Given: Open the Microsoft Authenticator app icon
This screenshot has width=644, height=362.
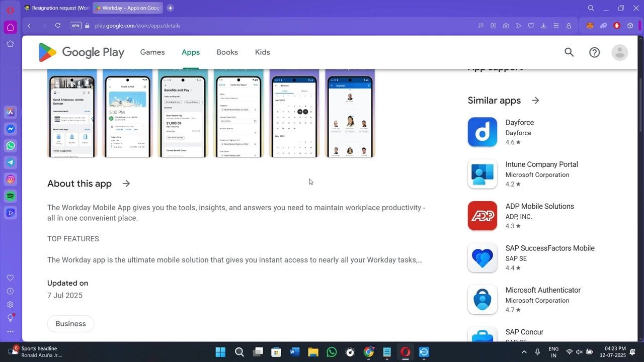Looking at the screenshot, I should coord(482,300).
